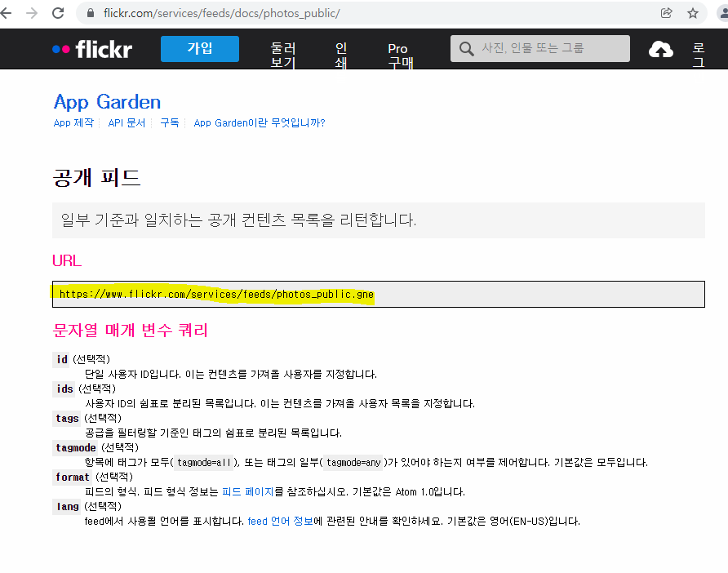Click the 일부 기준과 일치하는 description text
The height and width of the screenshot is (573, 728).
point(238,220)
